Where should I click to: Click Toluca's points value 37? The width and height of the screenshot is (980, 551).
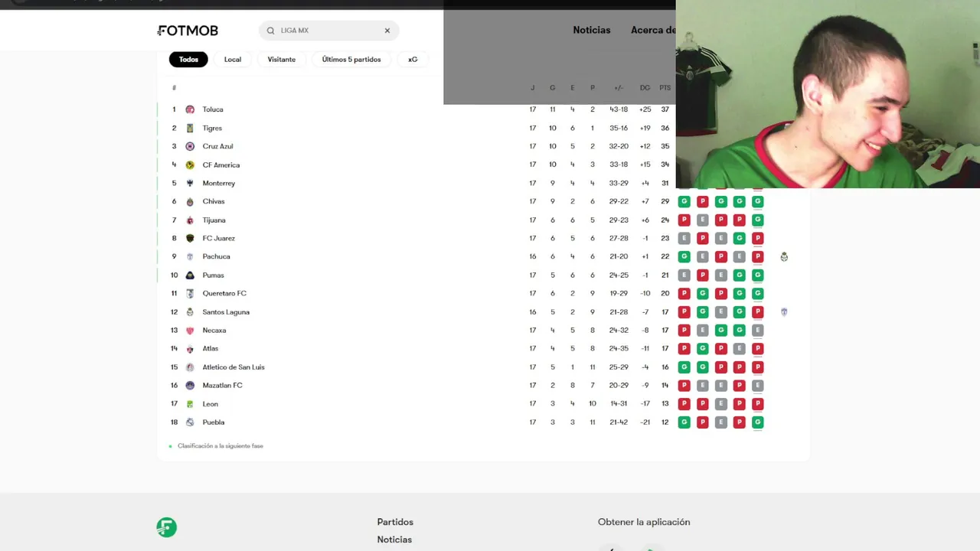click(x=665, y=109)
